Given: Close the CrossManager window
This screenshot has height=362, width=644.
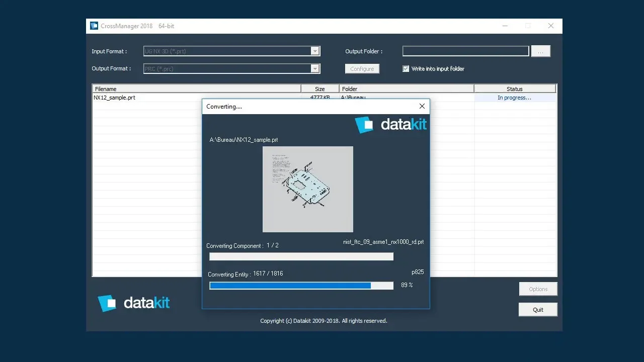Looking at the screenshot, I should click(551, 26).
